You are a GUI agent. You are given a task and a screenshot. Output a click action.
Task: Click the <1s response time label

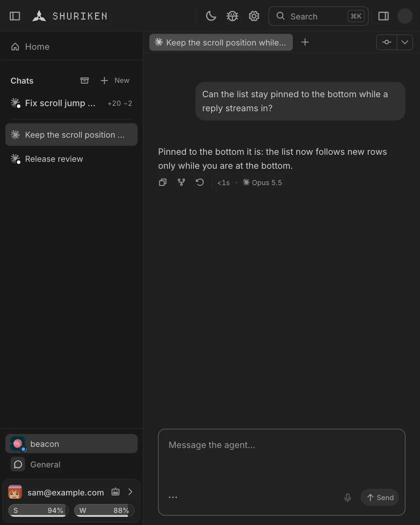point(224,183)
